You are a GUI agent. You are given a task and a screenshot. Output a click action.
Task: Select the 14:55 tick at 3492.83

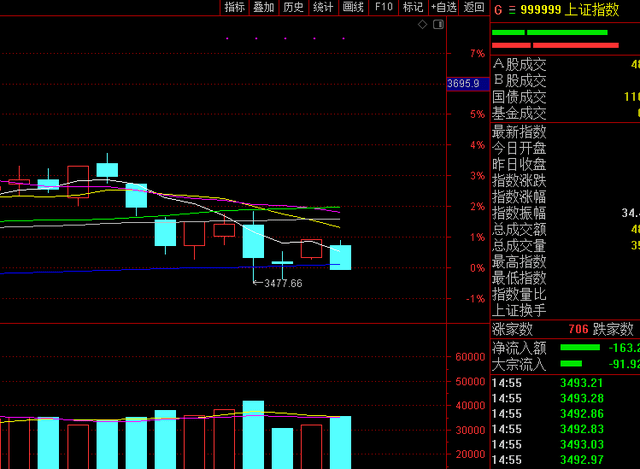point(565,429)
